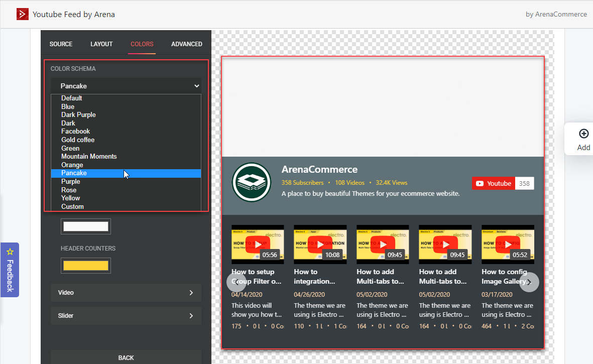Click '108 Videos' counter text
Image resolution: width=593 pixels, height=364 pixels.
(x=350, y=183)
